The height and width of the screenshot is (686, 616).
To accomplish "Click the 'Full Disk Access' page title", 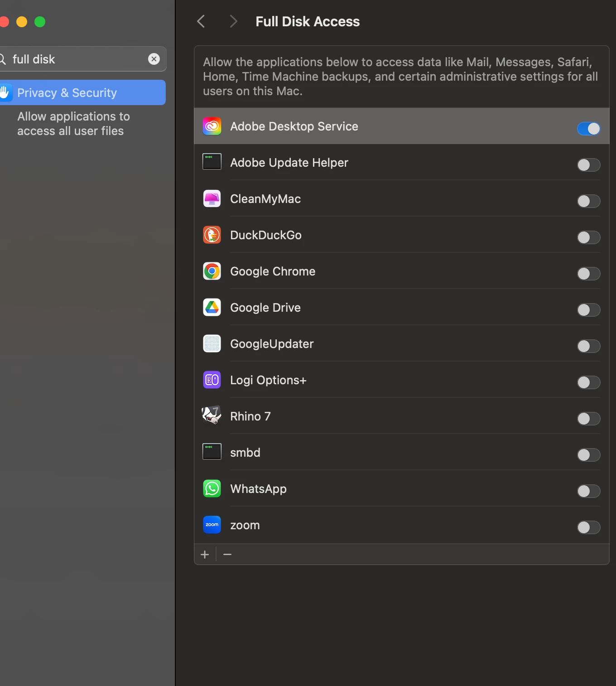I will click(x=308, y=21).
